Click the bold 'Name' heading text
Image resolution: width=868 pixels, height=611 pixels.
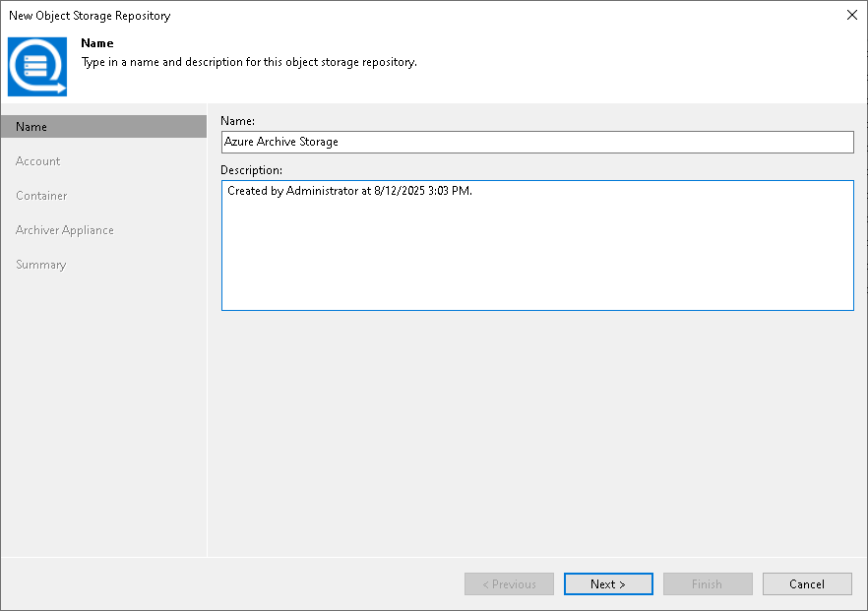[96, 43]
